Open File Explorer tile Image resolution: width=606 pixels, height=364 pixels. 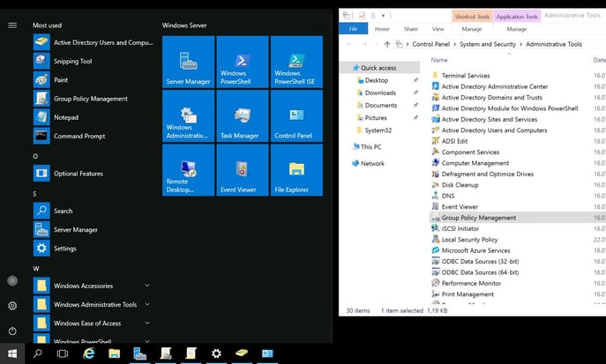tap(296, 170)
